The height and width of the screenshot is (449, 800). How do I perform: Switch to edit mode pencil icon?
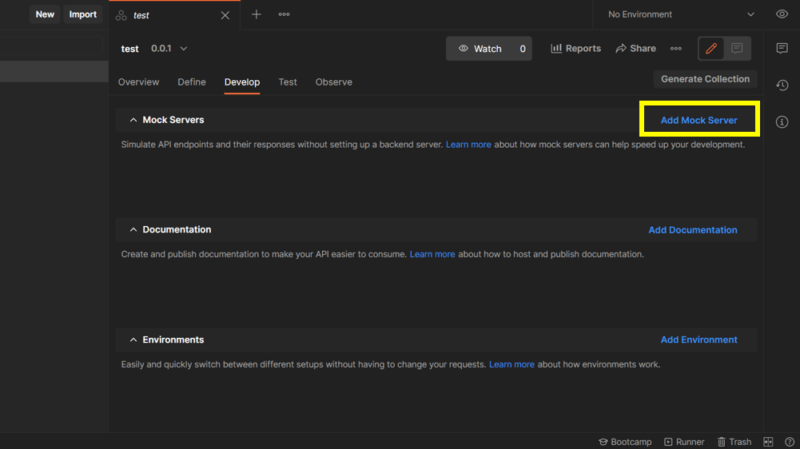[711, 48]
